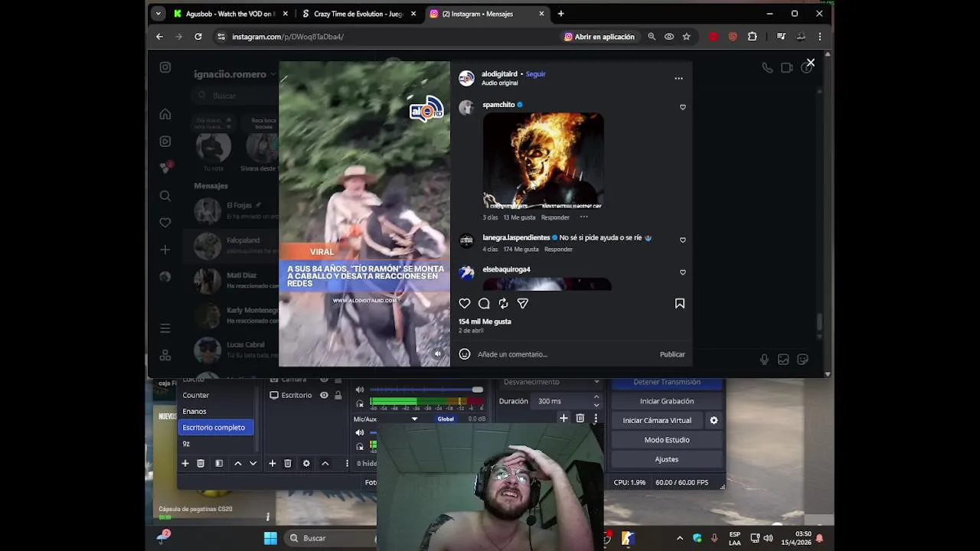
Task: Repost using the arrows icon under post
Action: click(503, 304)
